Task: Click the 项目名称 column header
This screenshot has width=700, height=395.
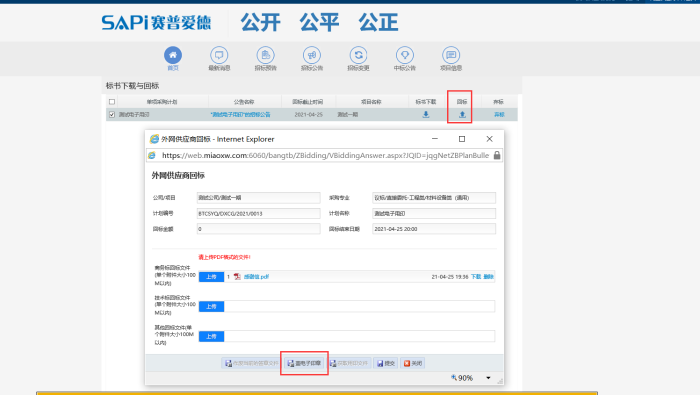Action: tap(371, 102)
